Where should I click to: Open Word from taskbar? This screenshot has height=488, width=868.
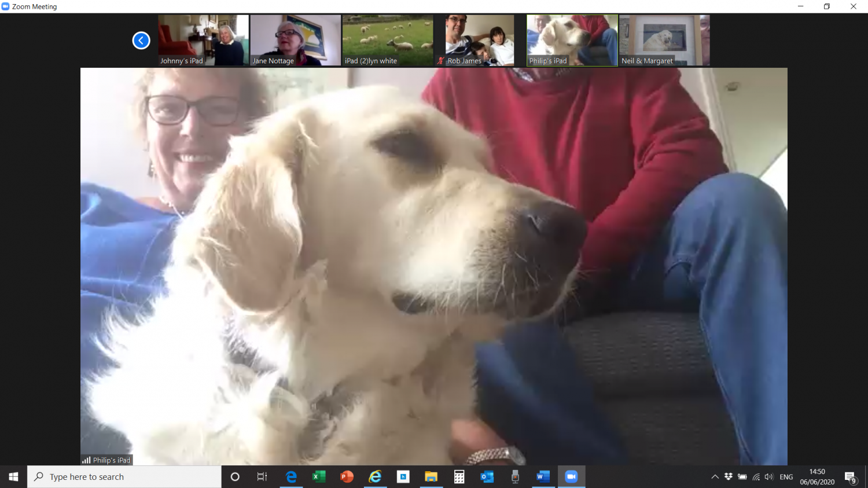point(543,476)
